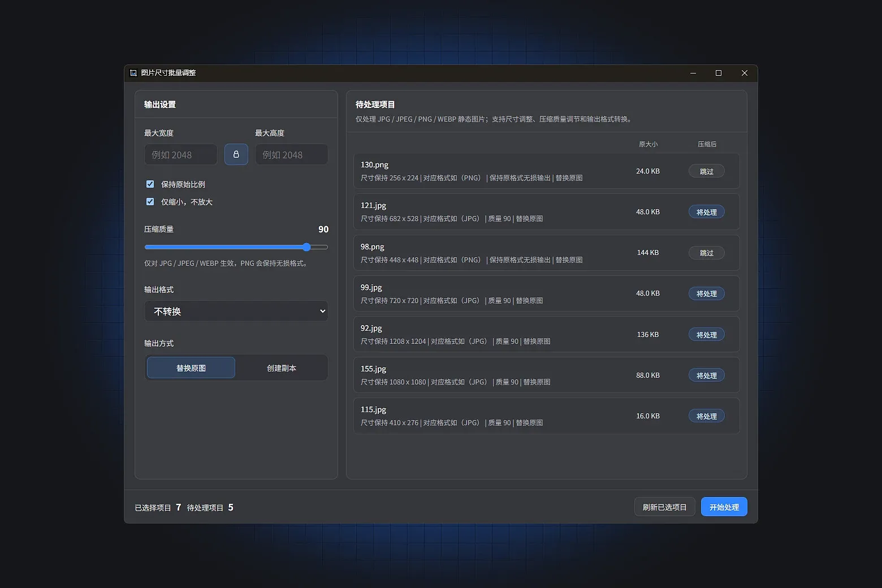Click the 压缩质量 slider handle
The height and width of the screenshot is (588, 882).
coord(306,247)
